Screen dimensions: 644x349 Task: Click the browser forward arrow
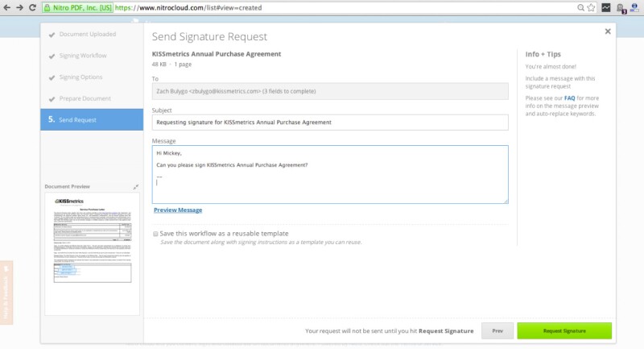(19, 7)
